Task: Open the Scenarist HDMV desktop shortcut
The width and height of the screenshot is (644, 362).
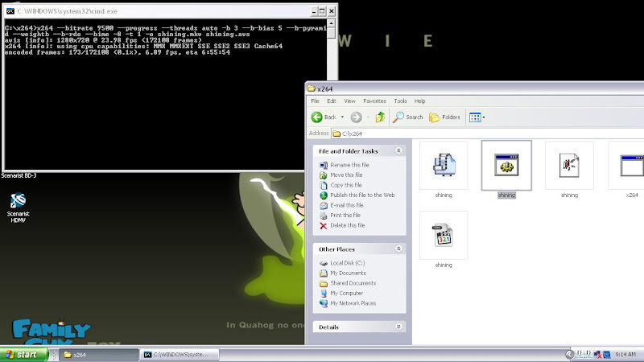Action: (18, 208)
